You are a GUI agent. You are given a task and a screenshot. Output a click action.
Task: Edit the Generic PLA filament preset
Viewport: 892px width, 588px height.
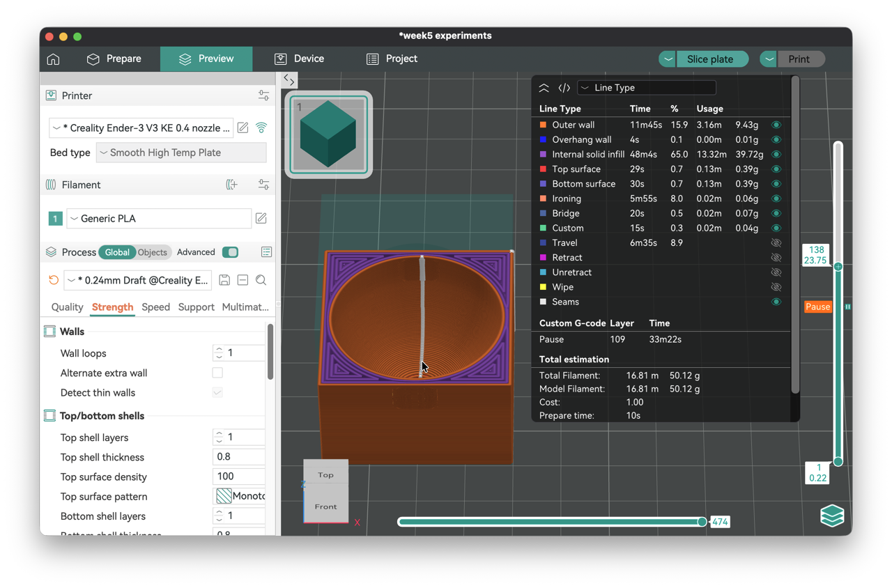pos(261,219)
